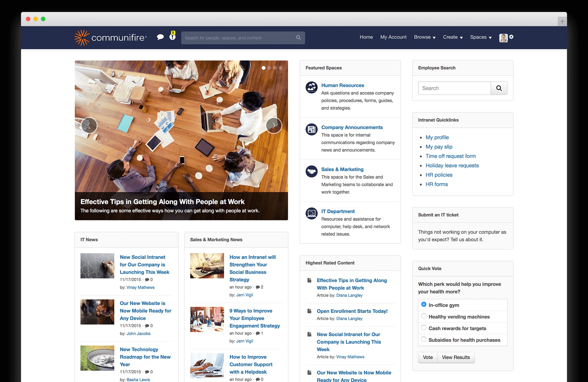
Task: Click the Human Resources space icon
Action: point(311,87)
